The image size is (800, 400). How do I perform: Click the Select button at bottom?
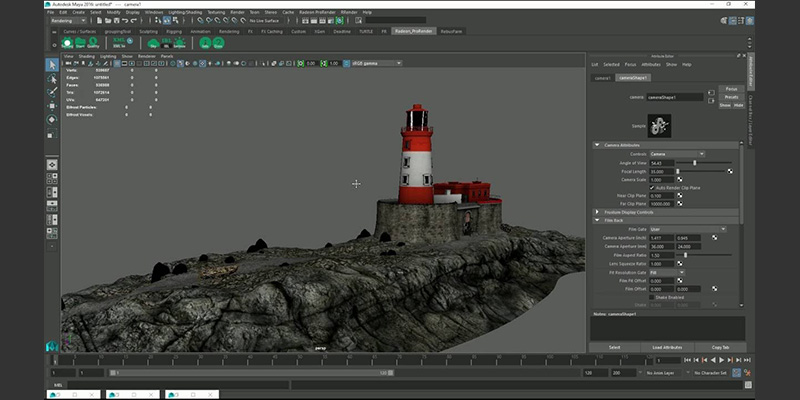(615, 347)
